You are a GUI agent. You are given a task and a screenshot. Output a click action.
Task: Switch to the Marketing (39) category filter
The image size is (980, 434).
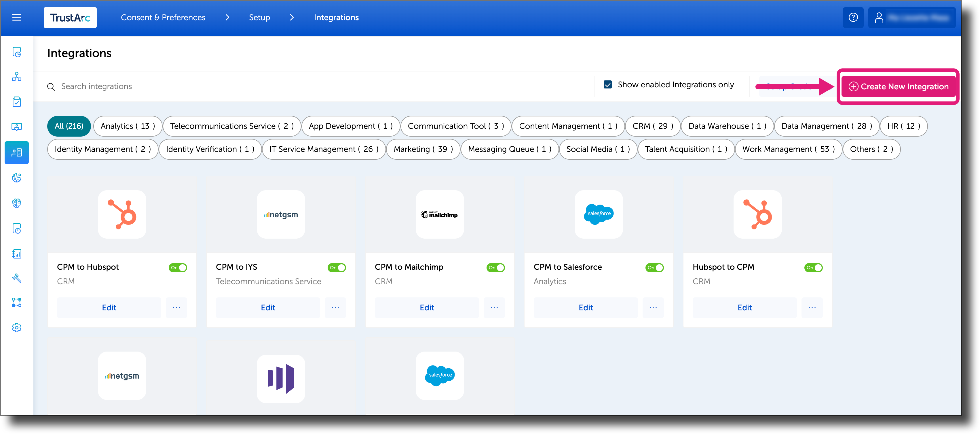pyautogui.click(x=423, y=149)
